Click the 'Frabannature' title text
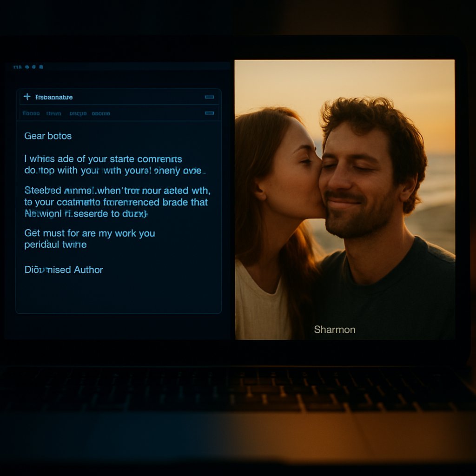Image resolution: width=476 pixels, height=476 pixels. click(x=54, y=97)
